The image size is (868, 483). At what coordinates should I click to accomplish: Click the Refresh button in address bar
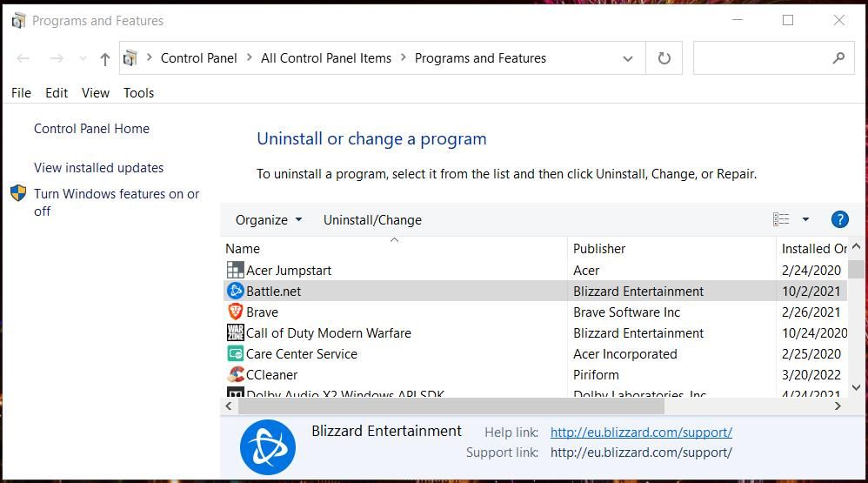(664, 58)
